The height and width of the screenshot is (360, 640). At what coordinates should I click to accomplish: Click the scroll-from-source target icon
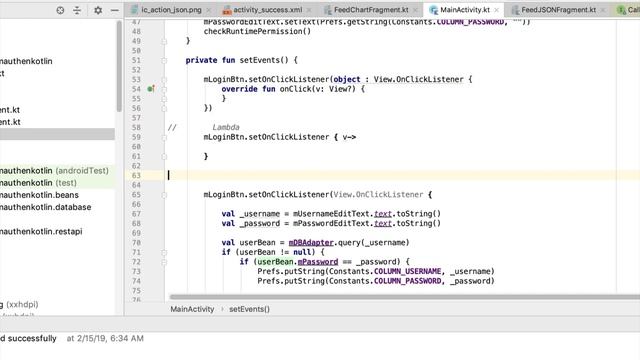[60, 10]
